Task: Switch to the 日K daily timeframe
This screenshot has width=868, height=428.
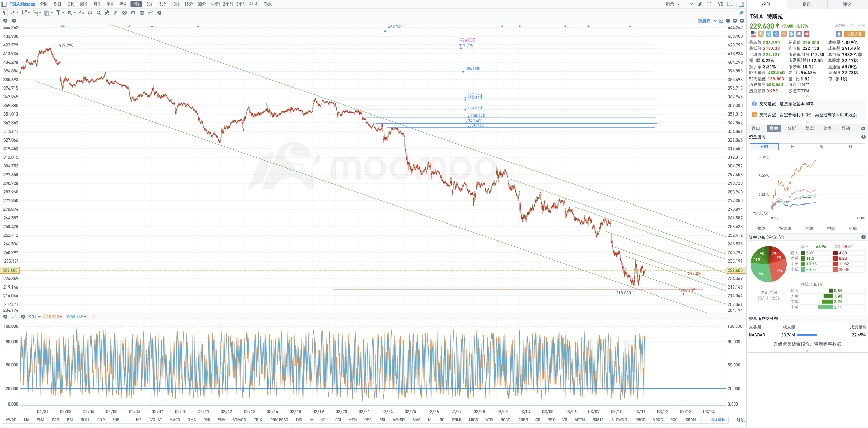Action: pos(70,4)
